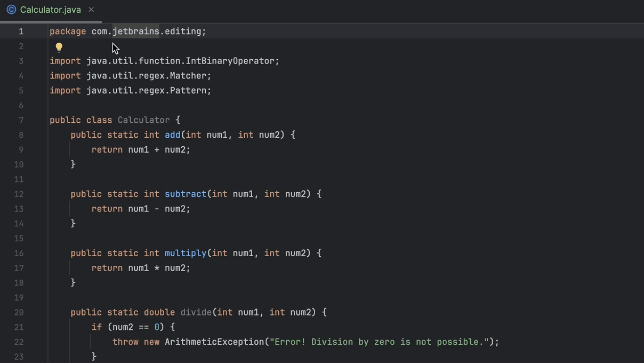
Task: Click the package declaration on line 1
Action: [127, 31]
